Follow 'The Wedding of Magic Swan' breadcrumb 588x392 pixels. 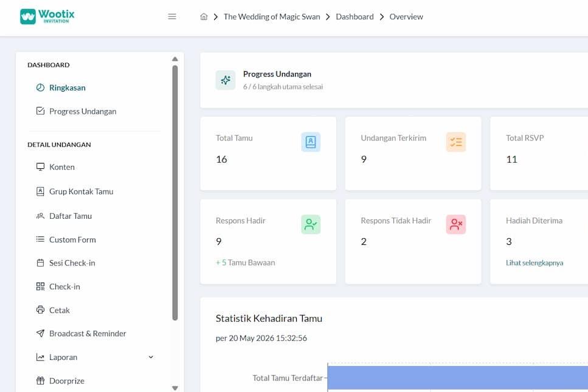(272, 16)
